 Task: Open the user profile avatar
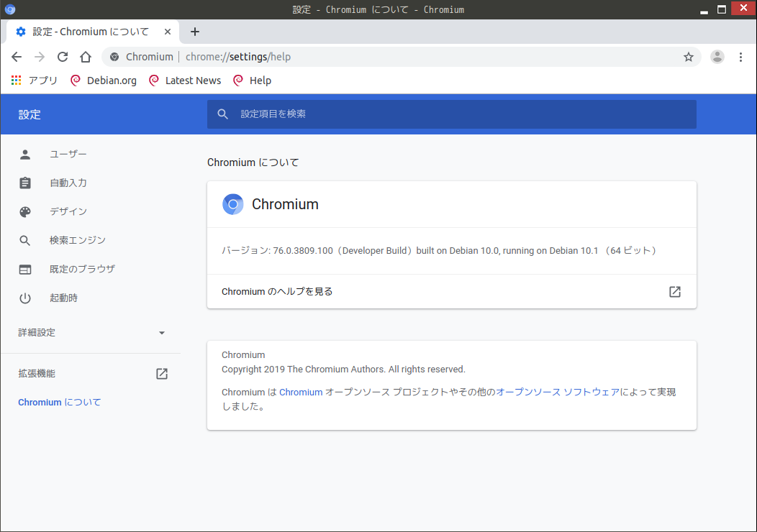tap(717, 57)
